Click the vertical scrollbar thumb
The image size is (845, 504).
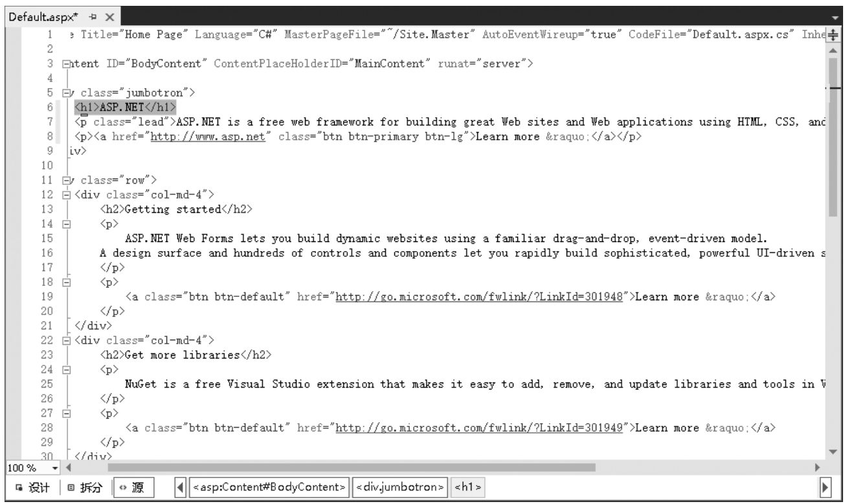834,137
